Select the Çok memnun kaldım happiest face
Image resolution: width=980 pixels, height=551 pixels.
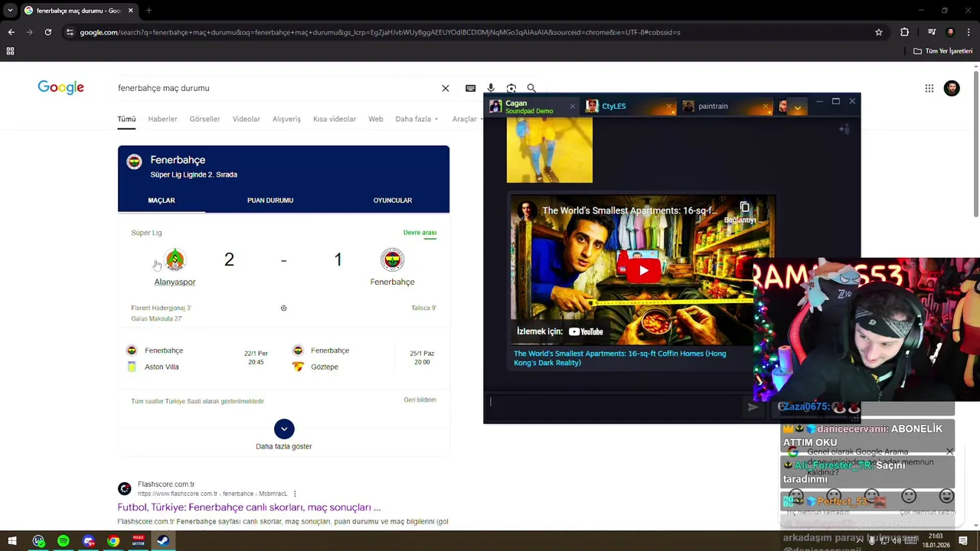coord(946,497)
